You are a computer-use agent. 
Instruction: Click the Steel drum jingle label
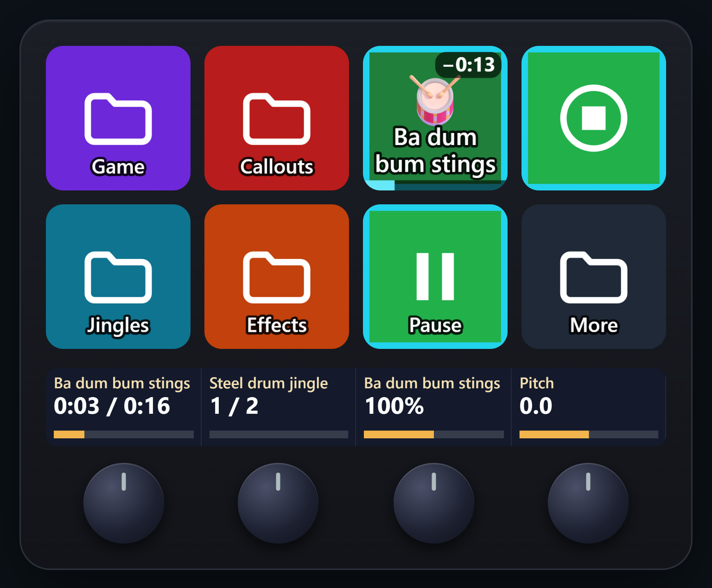[269, 384]
